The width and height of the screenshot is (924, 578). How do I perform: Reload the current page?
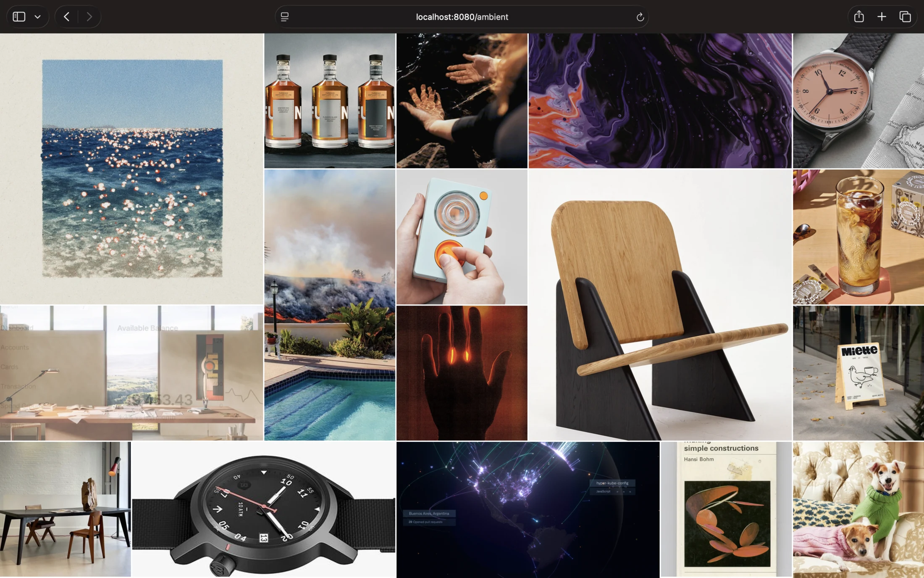pos(640,17)
